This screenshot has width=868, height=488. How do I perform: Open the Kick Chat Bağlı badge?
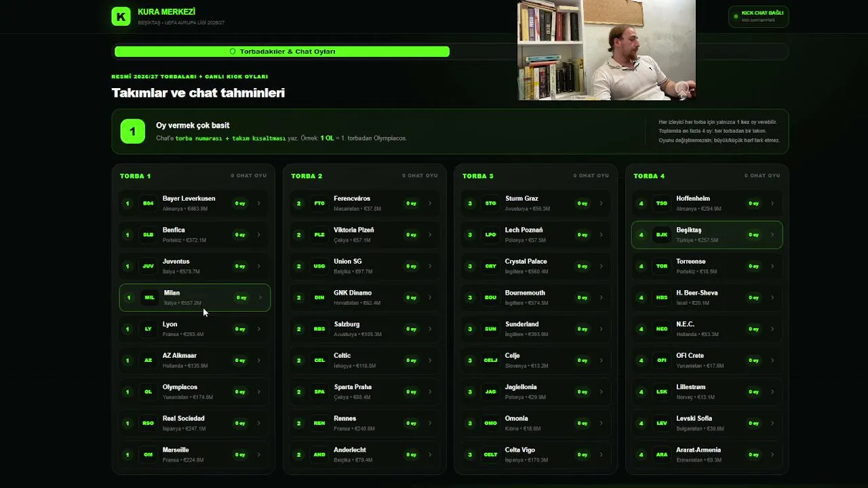758,16
